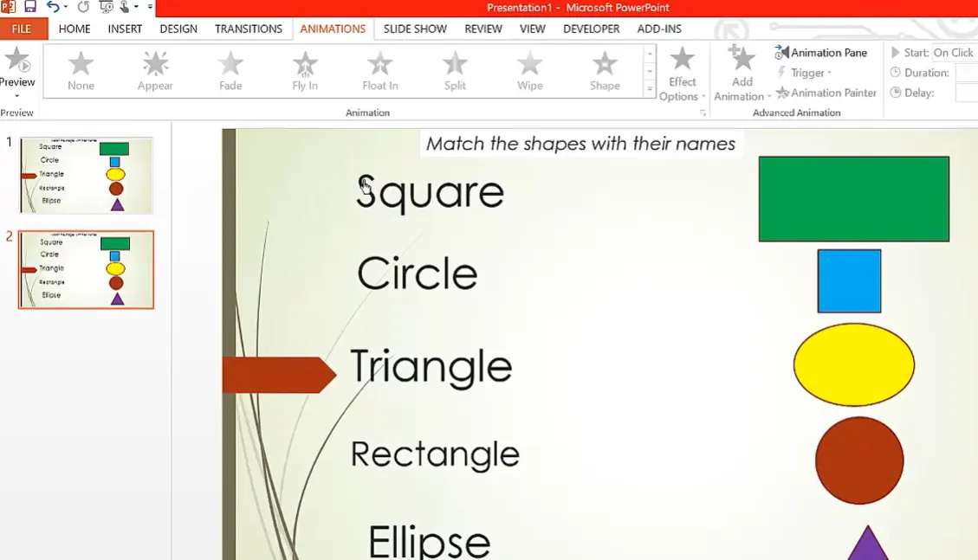The height and width of the screenshot is (560, 978).
Task: Click the yellow ellipse shape on slide
Action: (x=853, y=364)
